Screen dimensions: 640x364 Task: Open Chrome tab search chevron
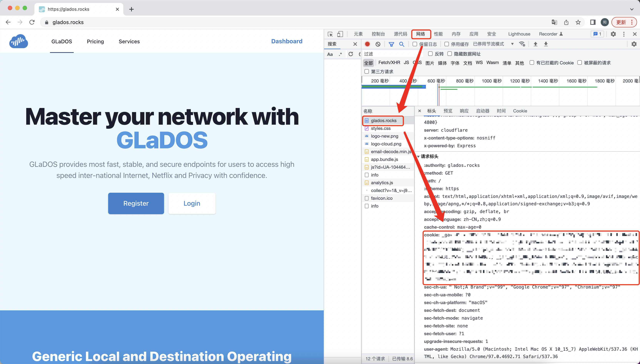coord(632,9)
